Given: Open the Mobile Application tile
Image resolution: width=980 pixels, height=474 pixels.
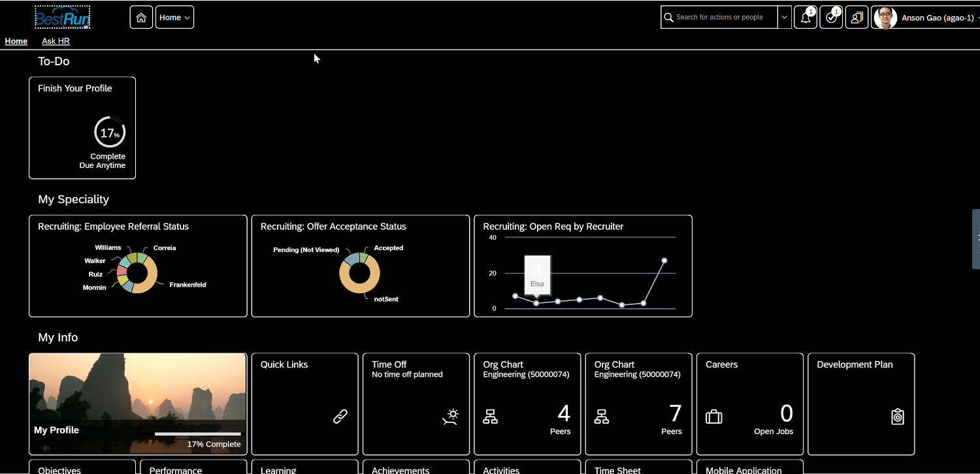Looking at the screenshot, I should click(x=750, y=467).
